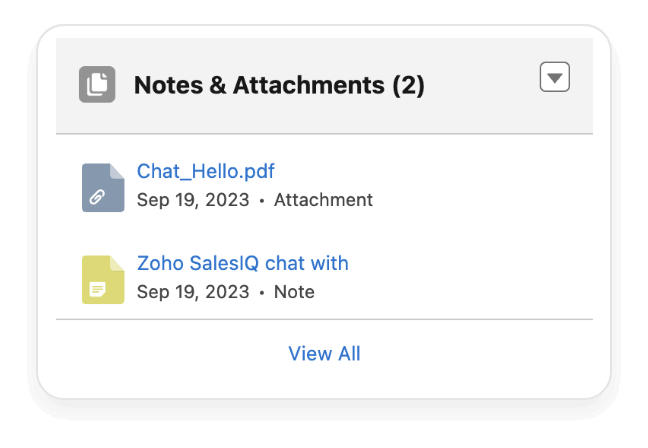
Task: Open the Notes & Attachments dropdown menu arrow
Action: pyautogui.click(x=554, y=77)
